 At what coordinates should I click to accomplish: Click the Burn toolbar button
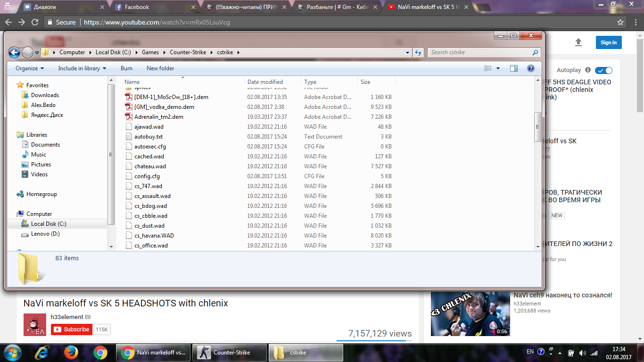point(126,68)
